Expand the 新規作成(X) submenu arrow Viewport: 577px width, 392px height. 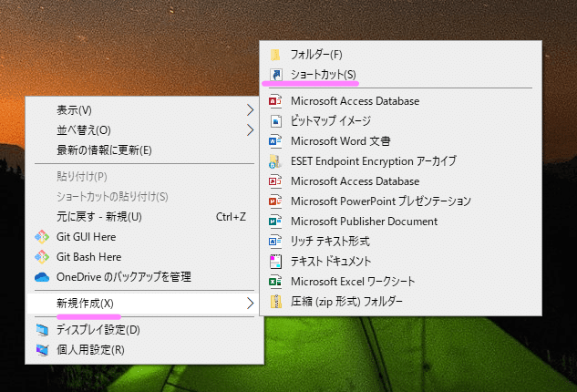coord(251,304)
